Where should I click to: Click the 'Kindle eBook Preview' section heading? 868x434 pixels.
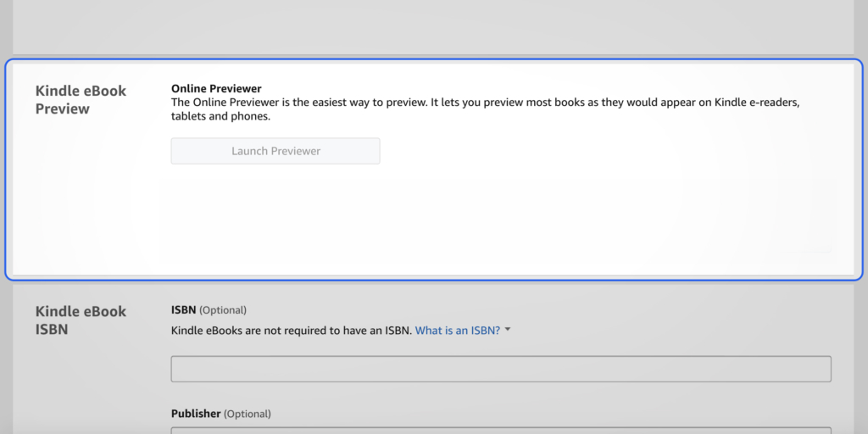[x=81, y=100]
